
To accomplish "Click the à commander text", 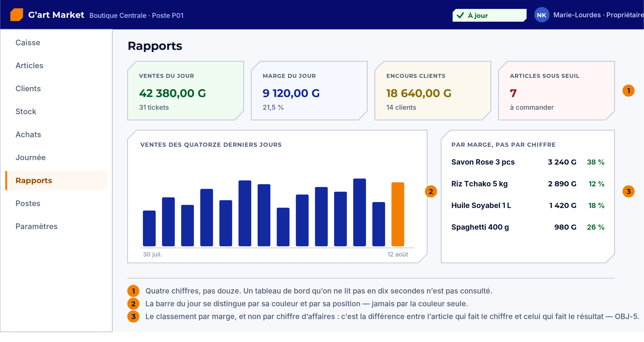I will click(532, 107).
